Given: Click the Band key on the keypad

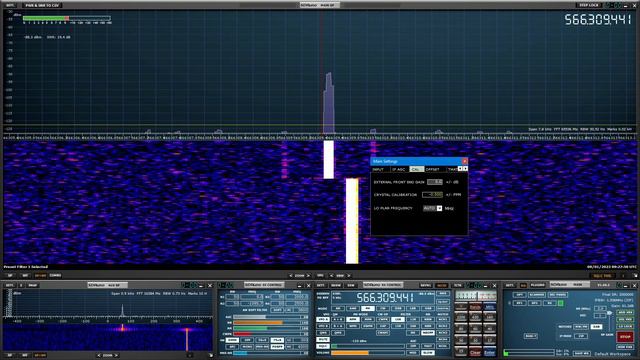Looking at the screenshot, I should click(x=476, y=307).
